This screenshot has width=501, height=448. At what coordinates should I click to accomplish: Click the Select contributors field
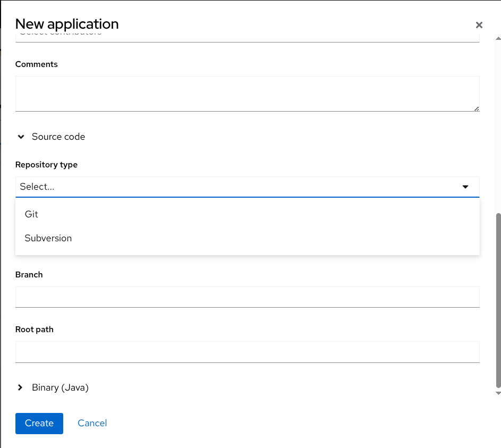click(x=247, y=35)
